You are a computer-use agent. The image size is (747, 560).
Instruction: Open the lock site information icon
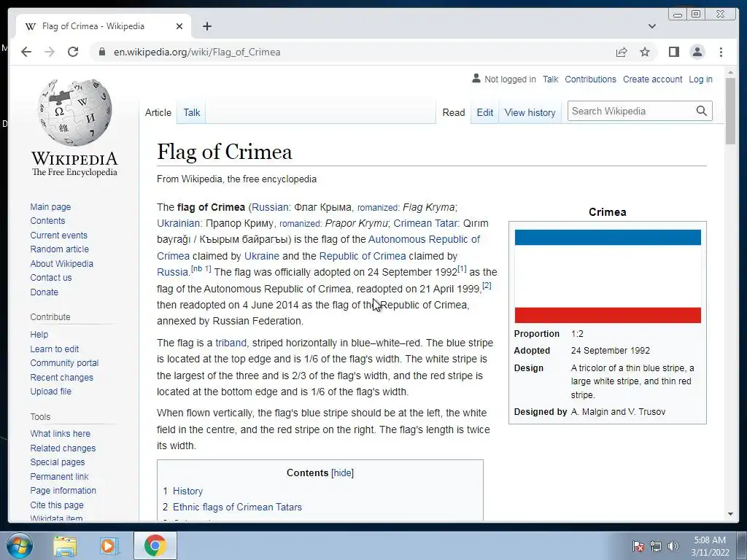click(x=101, y=52)
